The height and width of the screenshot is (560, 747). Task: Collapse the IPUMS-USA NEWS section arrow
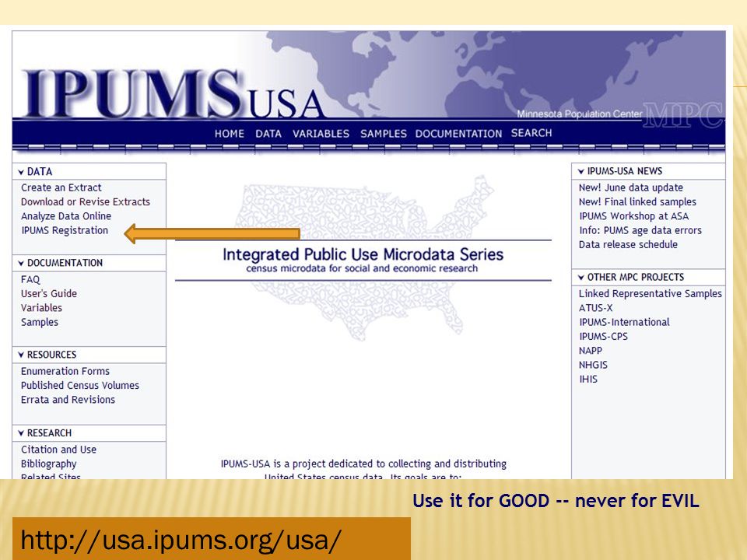tap(581, 171)
